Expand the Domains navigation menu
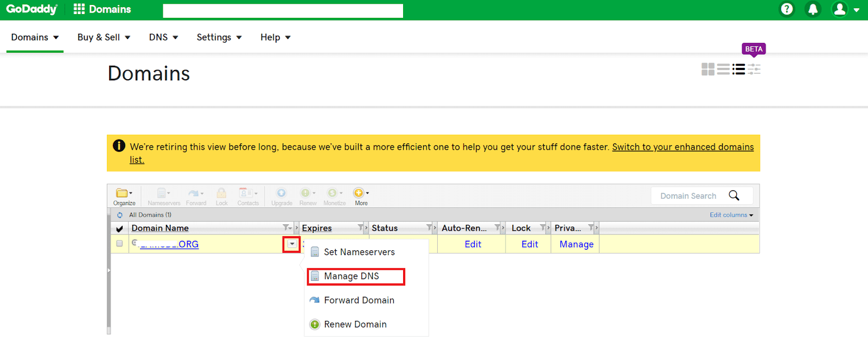The height and width of the screenshot is (348, 868). coord(35,37)
